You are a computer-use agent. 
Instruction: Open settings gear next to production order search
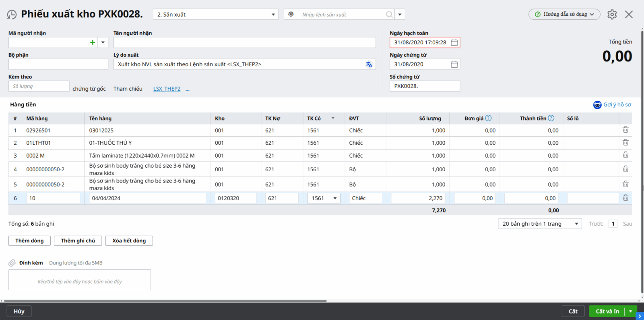(x=291, y=15)
